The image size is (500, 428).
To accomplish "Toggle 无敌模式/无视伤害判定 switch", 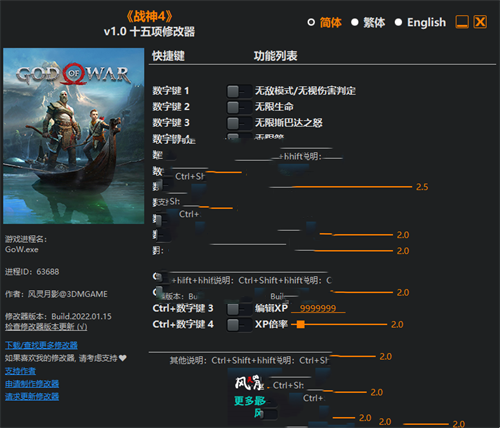I will pos(239,91).
